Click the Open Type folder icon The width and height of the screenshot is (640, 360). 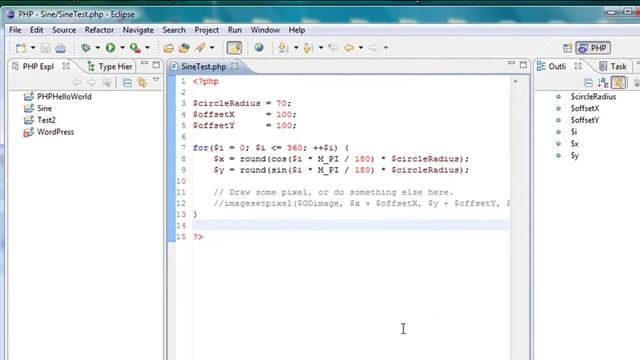coord(169,48)
